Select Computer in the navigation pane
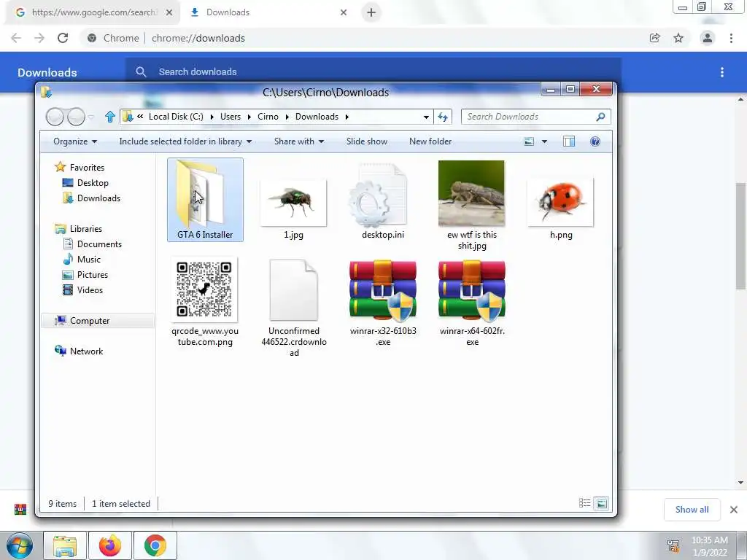 click(x=90, y=321)
